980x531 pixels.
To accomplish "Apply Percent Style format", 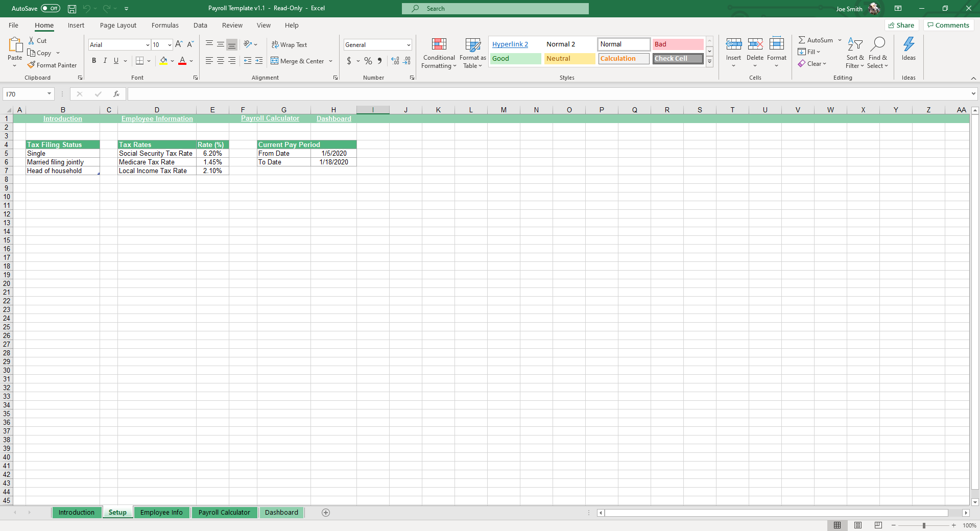I will pos(368,61).
